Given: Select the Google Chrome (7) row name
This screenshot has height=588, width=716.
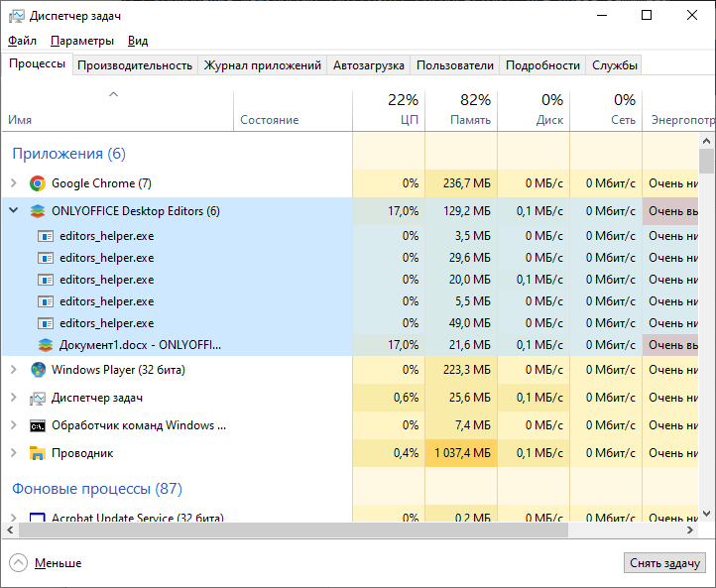Looking at the screenshot, I should point(101,183).
